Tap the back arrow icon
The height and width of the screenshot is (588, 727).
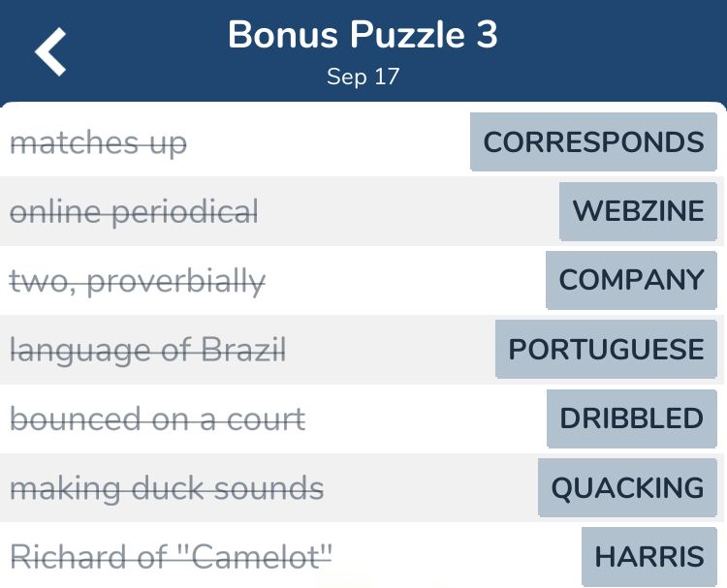coord(51,51)
